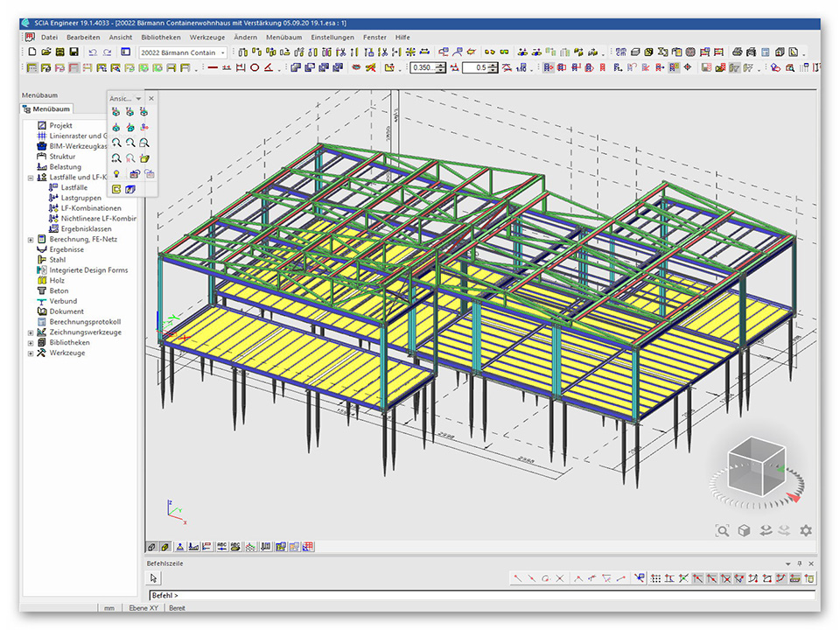Open navigation settings with the gear icon
Viewport: 840px width, 630px height.
coord(806,530)
